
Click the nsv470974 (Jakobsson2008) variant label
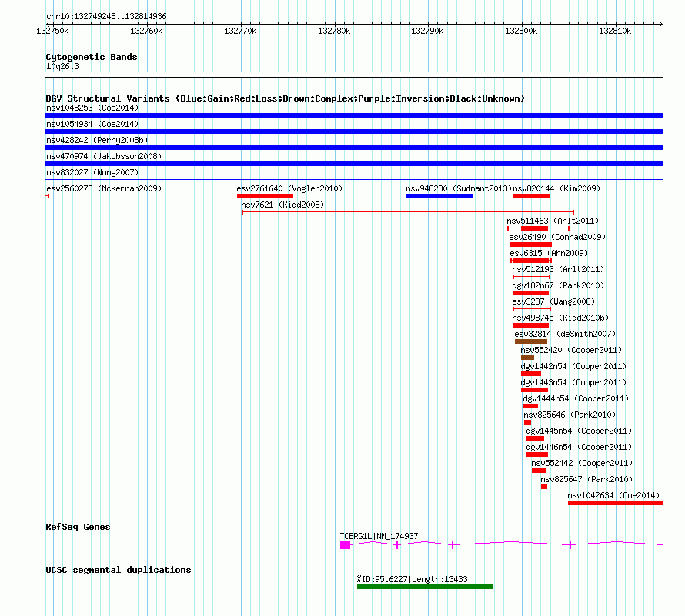[104, 156]
